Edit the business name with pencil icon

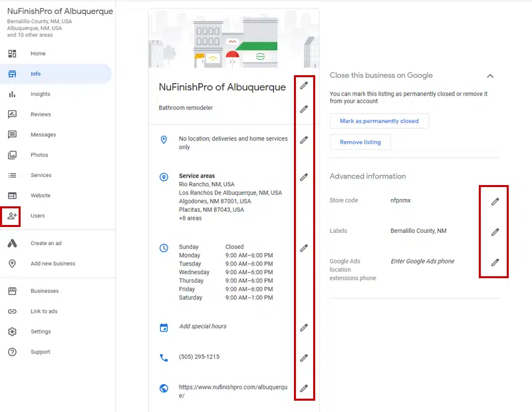point(304,85)
